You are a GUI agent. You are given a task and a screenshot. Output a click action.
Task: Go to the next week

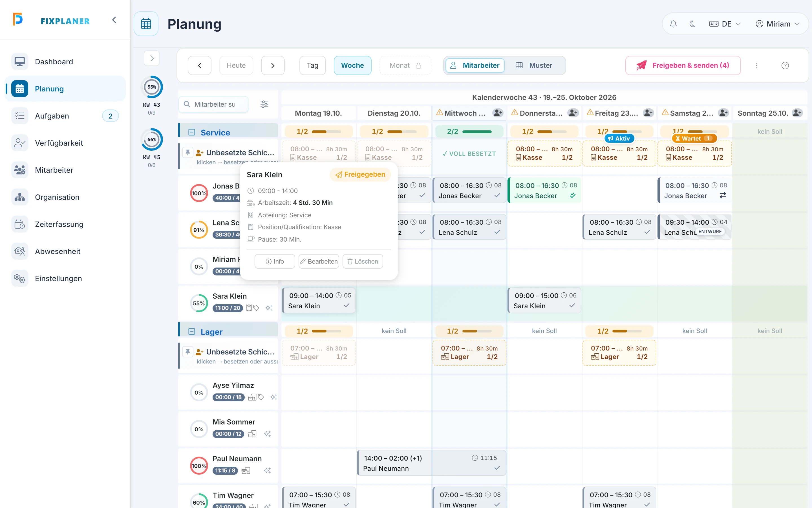pyautogui.click(x=273, y=65)
